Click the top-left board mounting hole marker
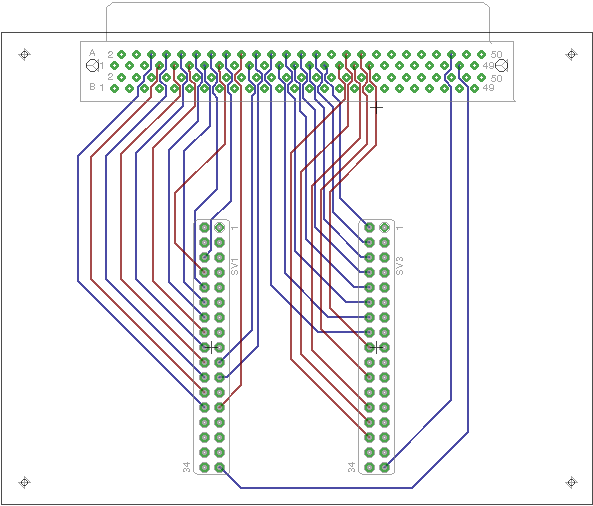The image size is (593, 506). [x=25, y=54]
